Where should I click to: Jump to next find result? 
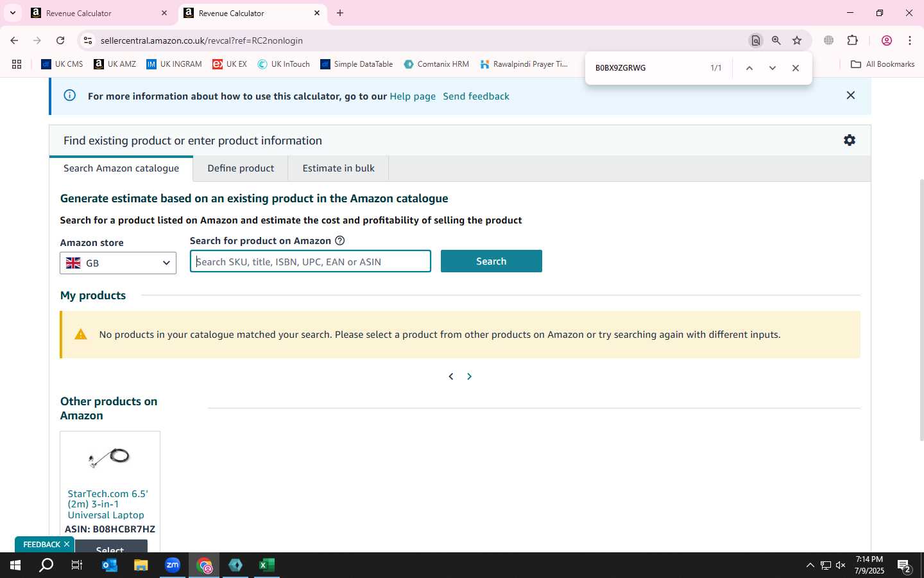(x=773, y=68)
